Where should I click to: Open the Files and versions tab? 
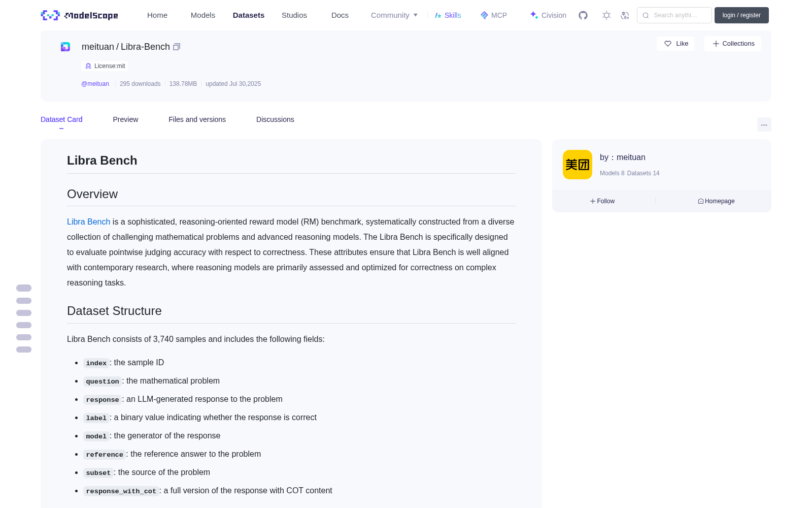(x=197, y=119)
